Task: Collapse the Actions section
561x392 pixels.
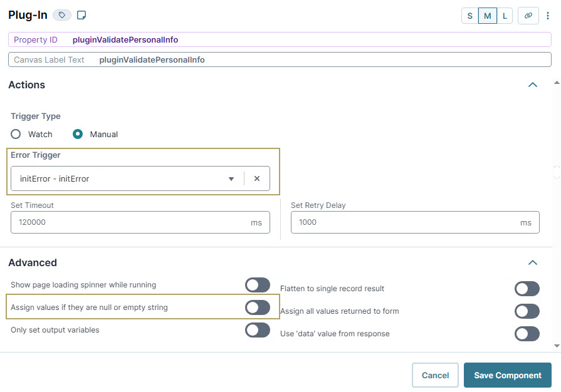Action: click(x=532, y=85)
